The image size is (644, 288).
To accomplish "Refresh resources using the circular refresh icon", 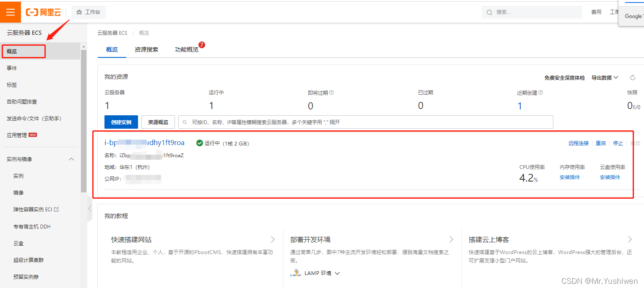I will pos(632,78).
